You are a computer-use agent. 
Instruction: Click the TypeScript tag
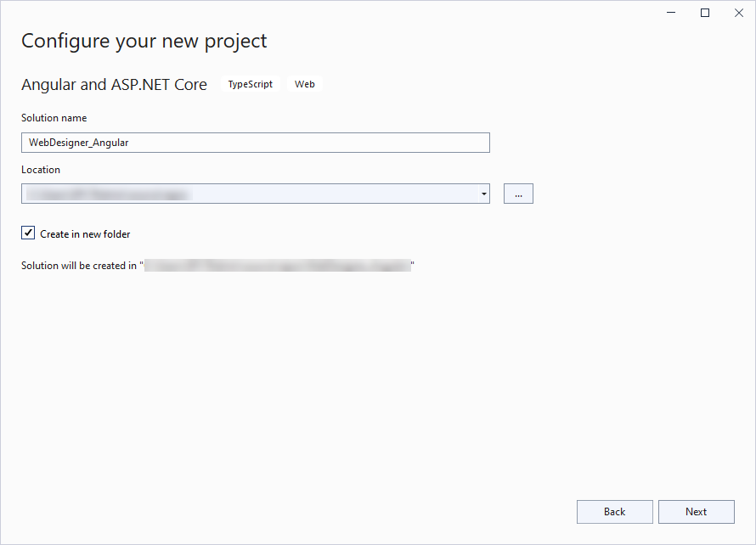tap(251, 84)
